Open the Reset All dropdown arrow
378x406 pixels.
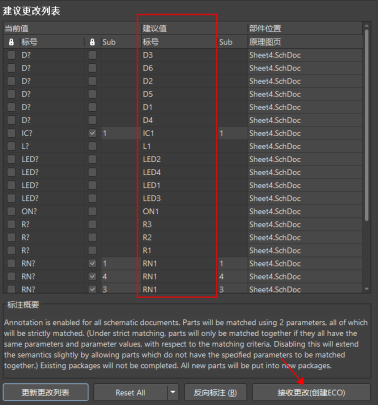click(173, 392)
